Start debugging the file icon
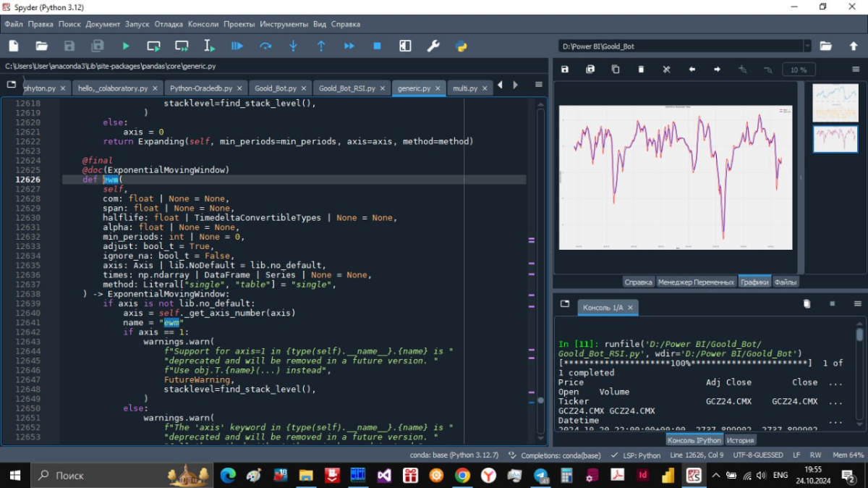This screenshot has height=488, width=868. [x=237, y=46]
